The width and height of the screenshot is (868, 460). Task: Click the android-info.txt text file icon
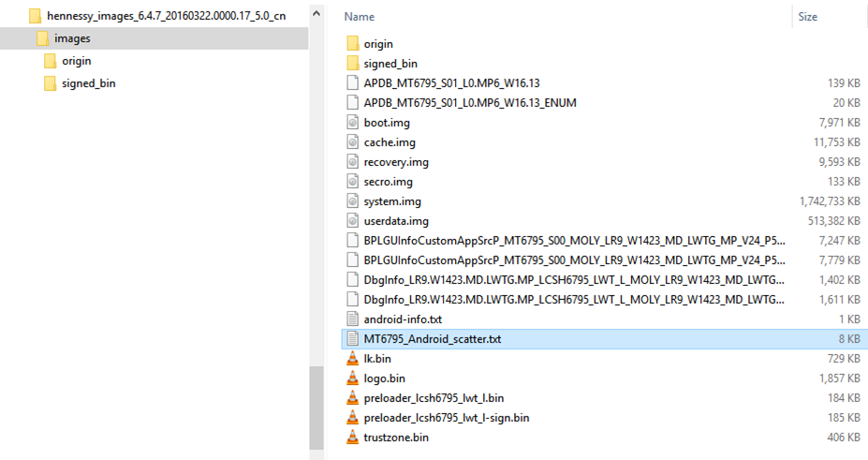point(353,319)
